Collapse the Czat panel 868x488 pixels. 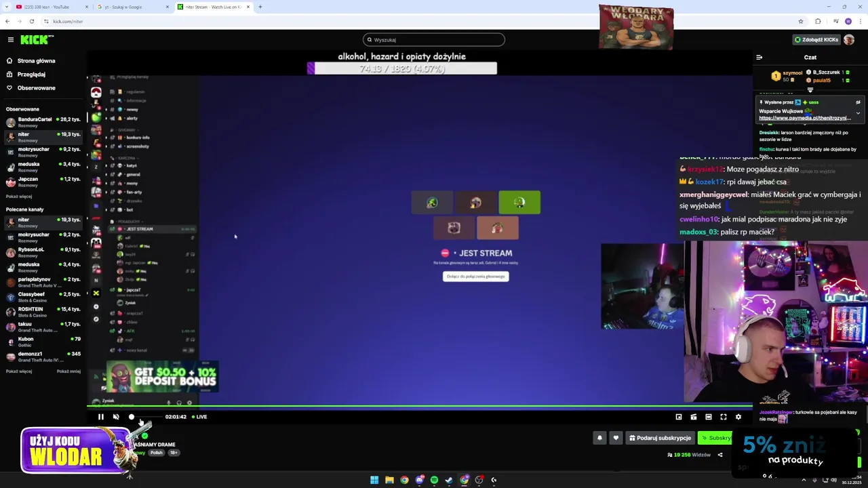click(759, 58)
